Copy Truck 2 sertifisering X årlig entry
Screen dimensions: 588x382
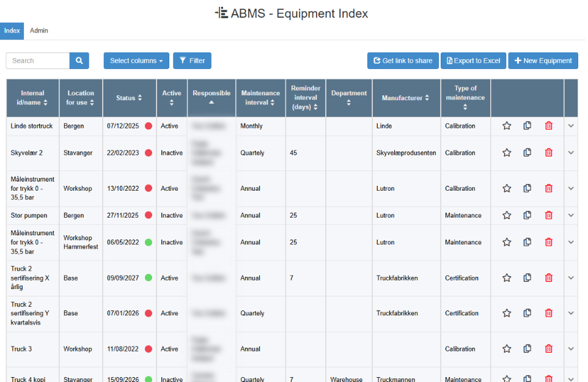(527, 277)
